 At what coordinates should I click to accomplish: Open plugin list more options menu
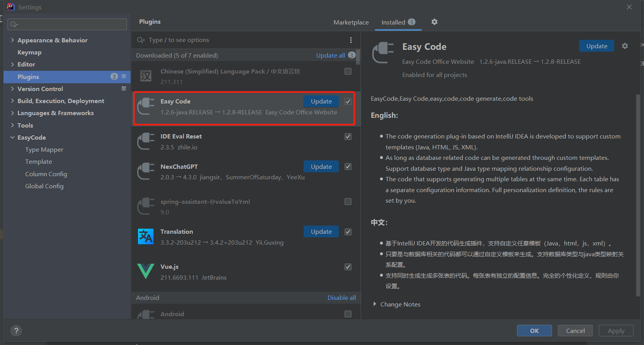pos(351,40)
